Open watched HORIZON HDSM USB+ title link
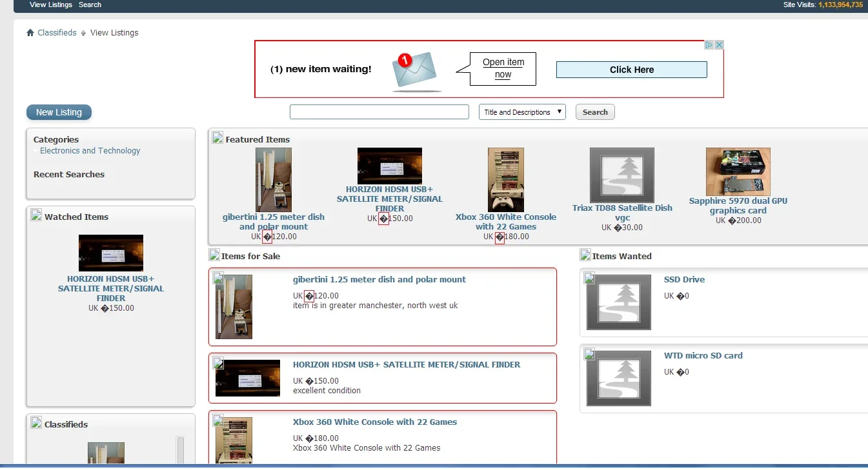 click(111, 289)
